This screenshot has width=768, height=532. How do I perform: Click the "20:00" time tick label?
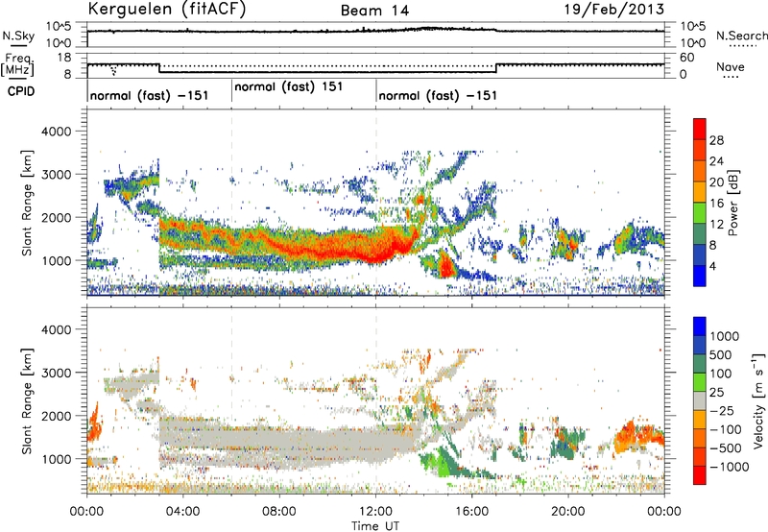pos(567,512)
